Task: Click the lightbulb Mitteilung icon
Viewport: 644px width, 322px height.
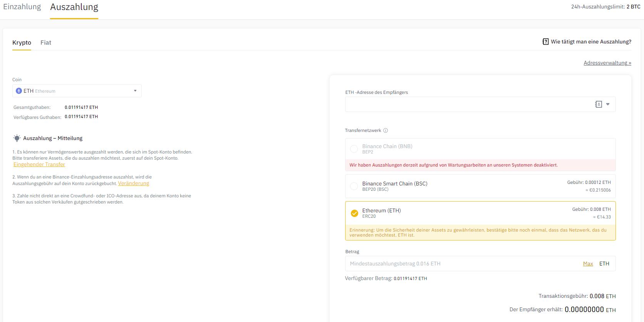Action: click(17, 138)
